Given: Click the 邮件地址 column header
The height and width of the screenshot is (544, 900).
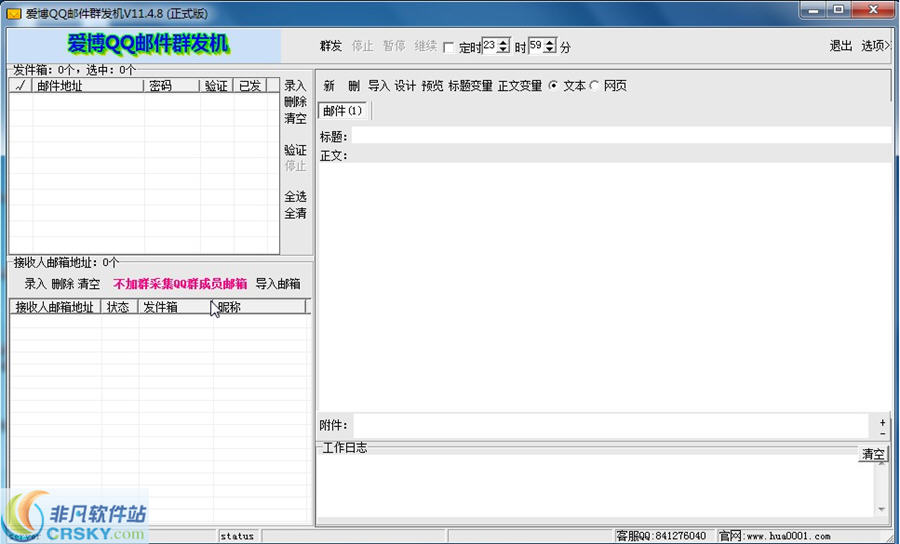Looking at the screenshot, I should click(x=88, y=86).
